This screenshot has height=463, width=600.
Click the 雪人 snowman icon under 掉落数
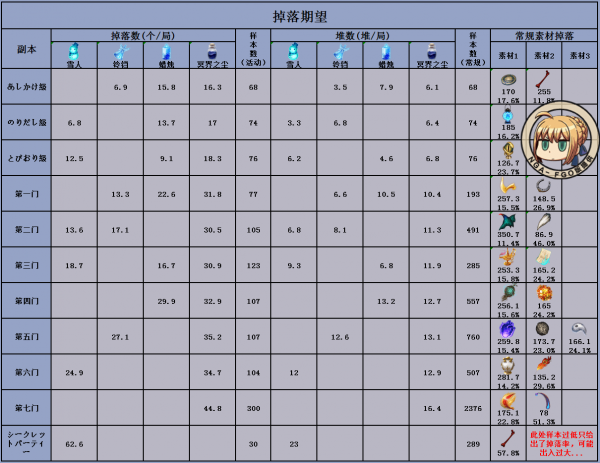coord(73,52)
